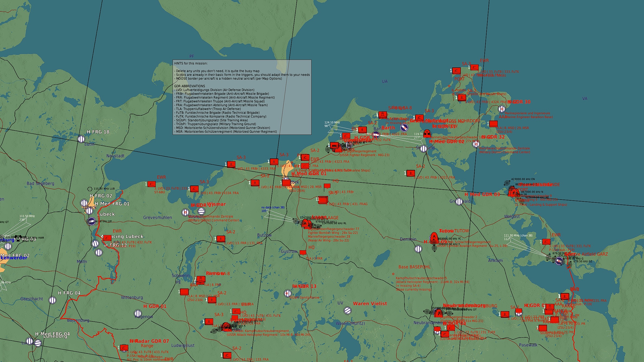Click the Hagenow helipad icon
The image size is (644, 362).
pyautogui.click(x=138, y=314)
